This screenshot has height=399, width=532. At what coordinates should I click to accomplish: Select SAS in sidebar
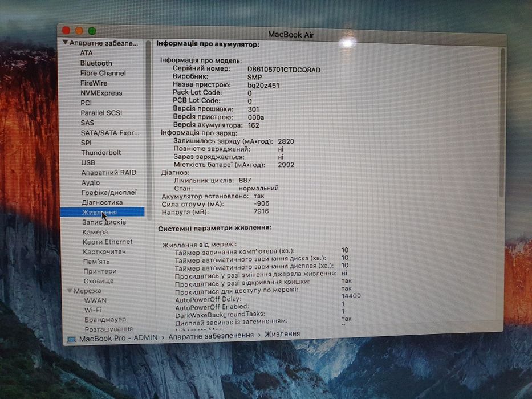point(88,123)
